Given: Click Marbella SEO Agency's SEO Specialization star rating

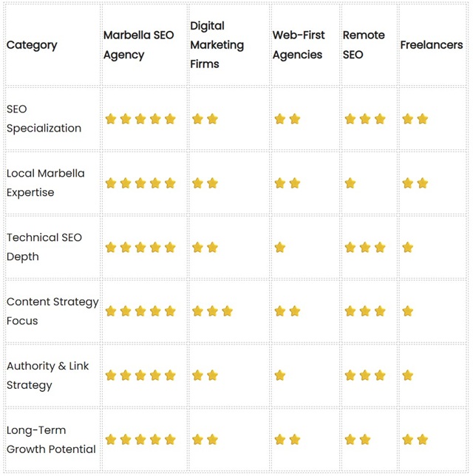Looking at the screenshot, I should click(x=140, y=119).
